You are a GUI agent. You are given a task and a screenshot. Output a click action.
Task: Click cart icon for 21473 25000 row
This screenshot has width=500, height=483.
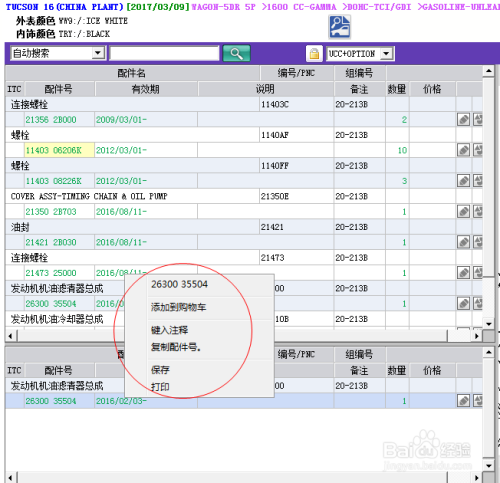(478, 273)
